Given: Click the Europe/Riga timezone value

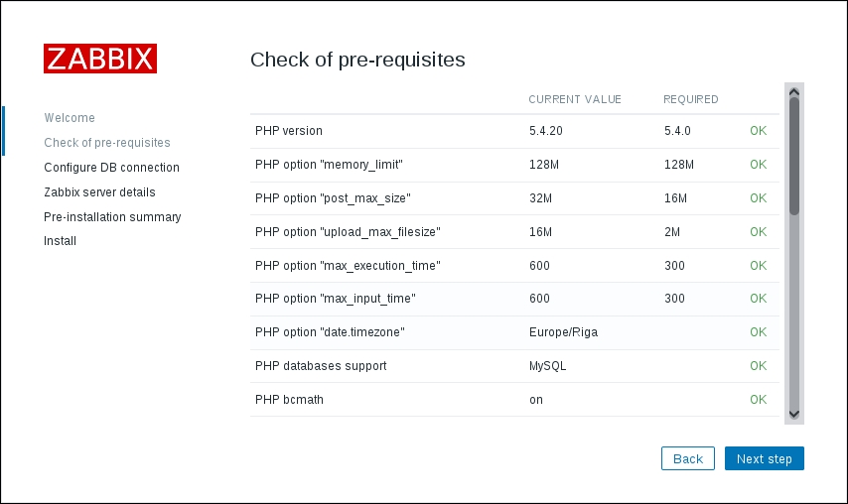Looking at the screenshot, I should point(563,332).
